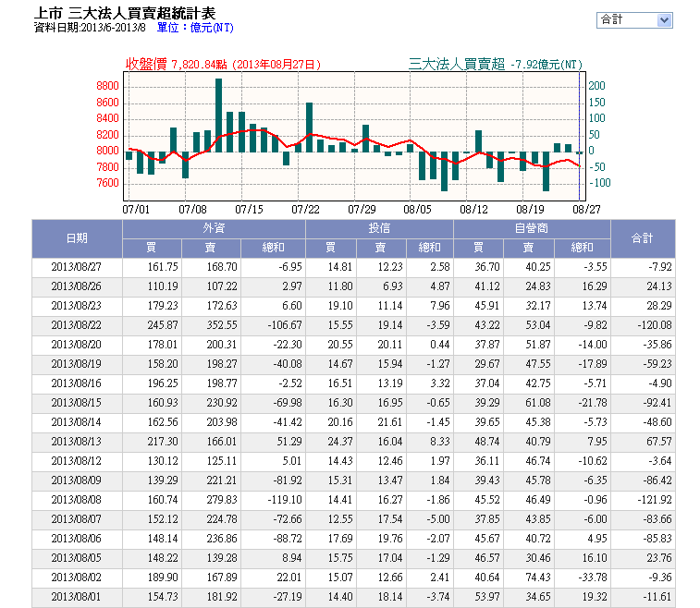Select date cell 2013/08/06
The height and width of the screenshot is (608, 700).
click(x=77, y=539)
